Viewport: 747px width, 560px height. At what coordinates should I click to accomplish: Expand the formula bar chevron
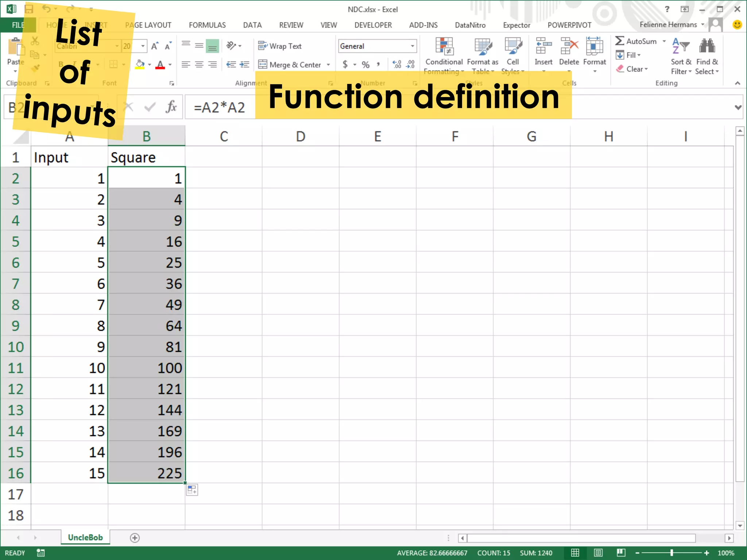pos(738,107)
